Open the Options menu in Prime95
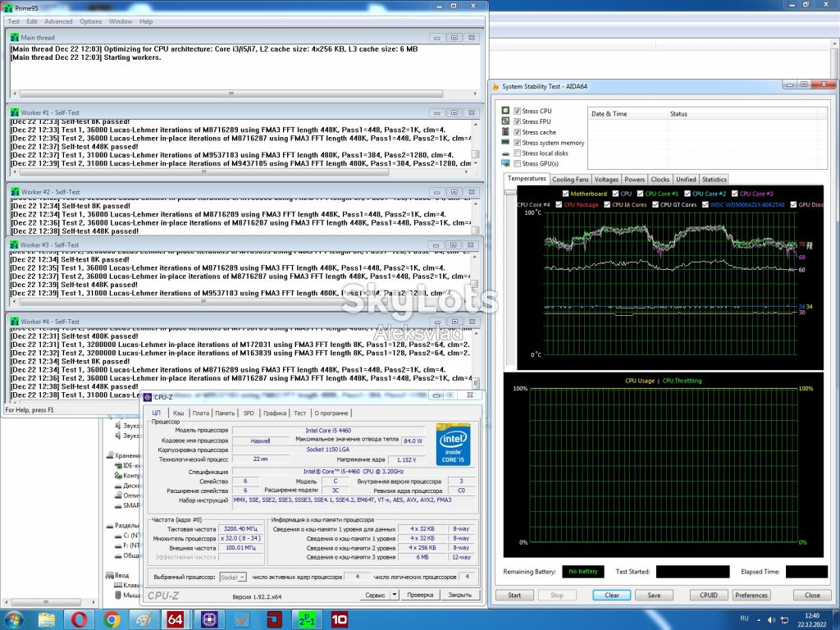This screenshot has width=840, height=630. [90, 21]
